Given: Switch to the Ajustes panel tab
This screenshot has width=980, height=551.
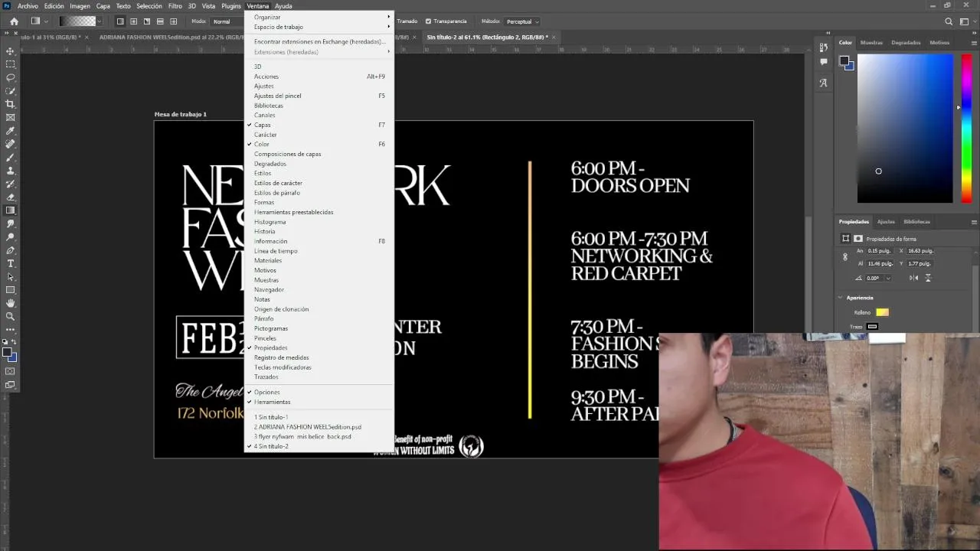Looking at the screenshot, I should 886,222.
